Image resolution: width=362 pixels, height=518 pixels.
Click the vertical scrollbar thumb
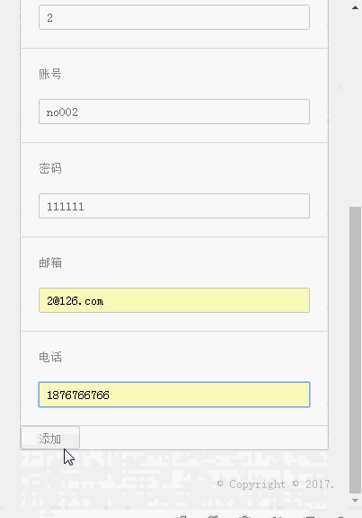pyautogui.click(x=355, y=350)
